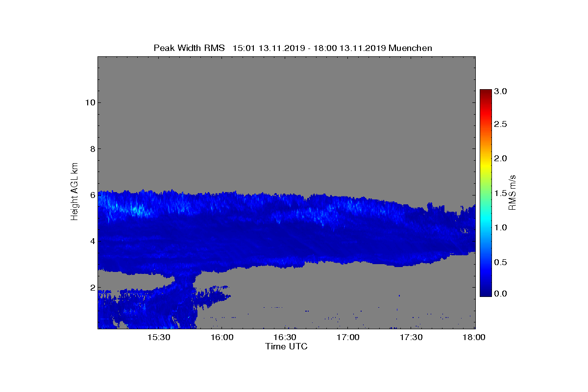Click the colorbar value 1.0

coord(501,227)
